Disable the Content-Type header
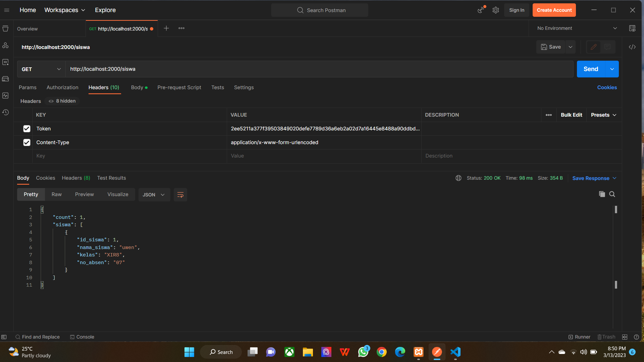Screen dimensions: 644x362 pos(26,142)
